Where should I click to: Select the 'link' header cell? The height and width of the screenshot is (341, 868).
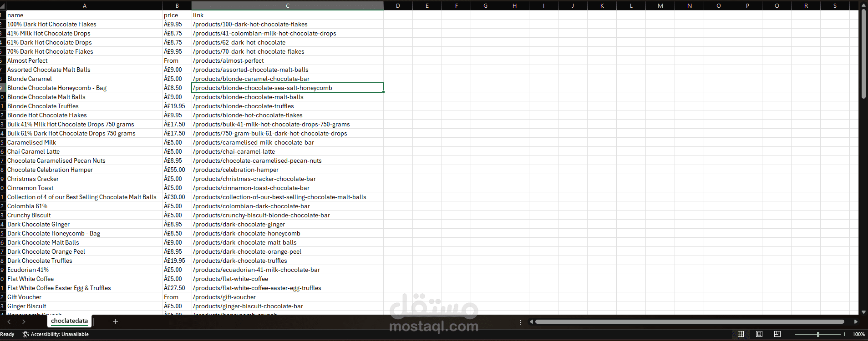pos(288,15)
